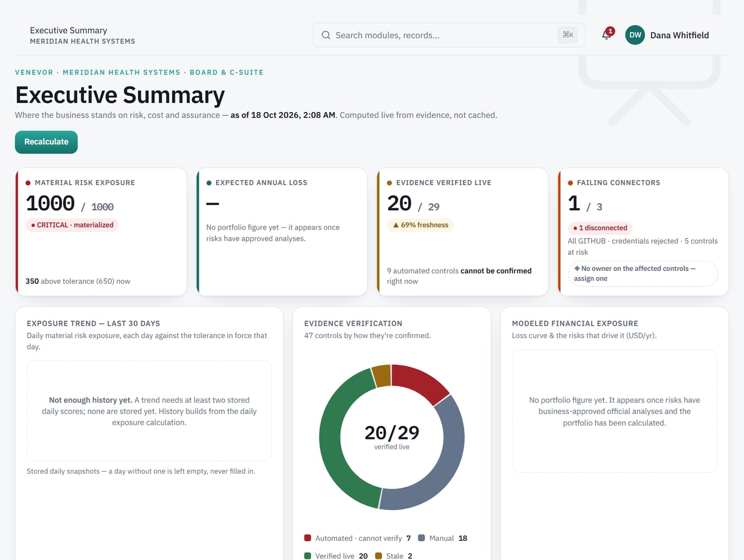This screenshot has height=560, width=744.
Task: Click the amber dot beside Evidence Verified Live
Action: click(x=390, y=183)
